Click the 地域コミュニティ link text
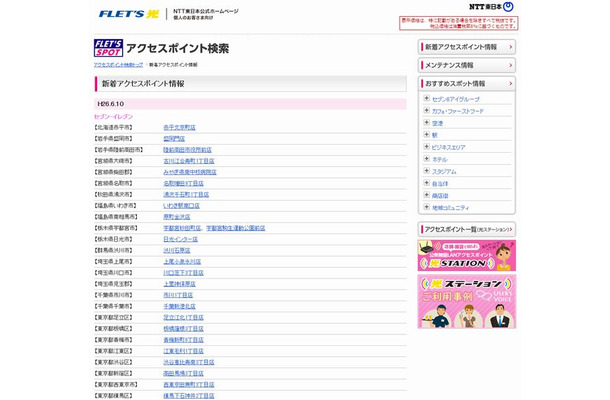The image size is (610, 400). click(x=451, y=208)
